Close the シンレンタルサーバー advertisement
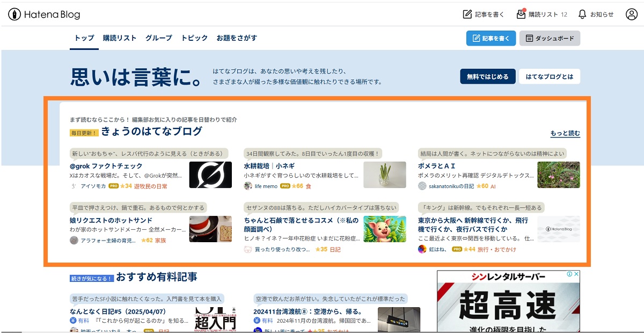644x334 pixels. (x=576, y=274)
